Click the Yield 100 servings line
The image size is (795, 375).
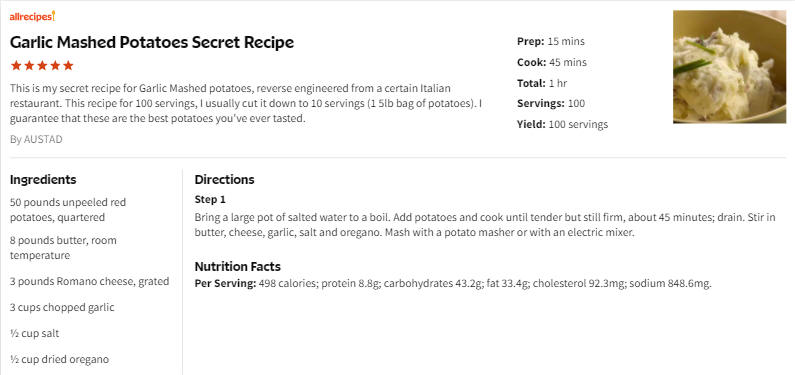click(562, 124)
